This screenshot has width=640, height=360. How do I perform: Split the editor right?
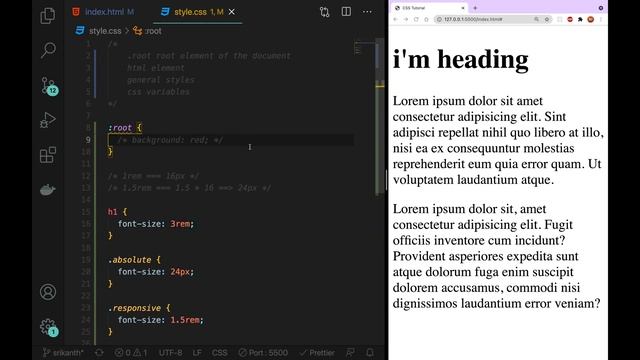pyautogui.click(x=346, y=12)
